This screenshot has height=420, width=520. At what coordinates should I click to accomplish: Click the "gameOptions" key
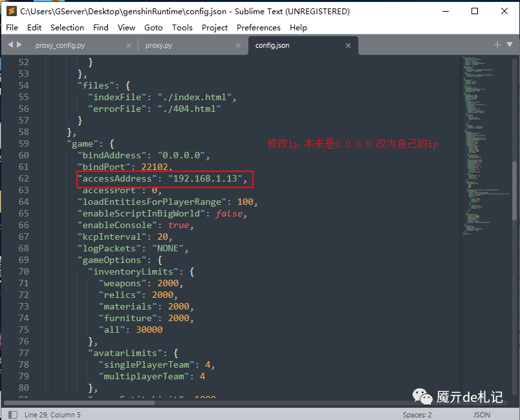click(x=111, y=260)
